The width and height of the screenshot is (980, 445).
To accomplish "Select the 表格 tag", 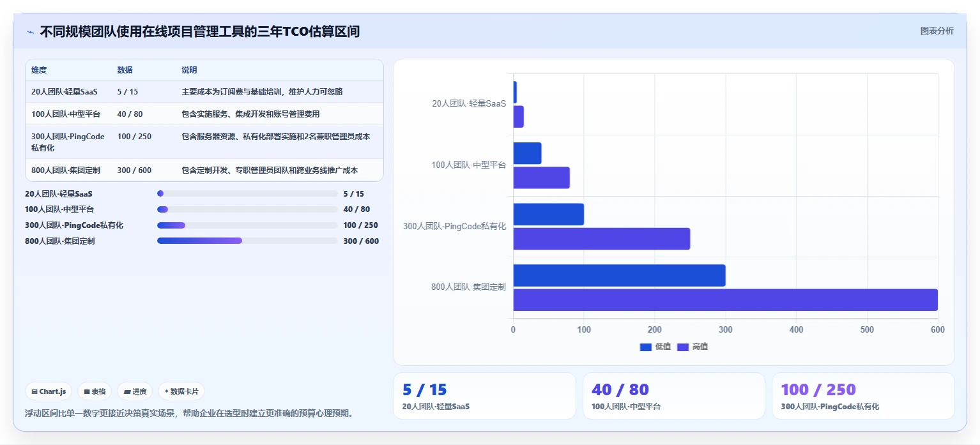I will coord(95,391).
